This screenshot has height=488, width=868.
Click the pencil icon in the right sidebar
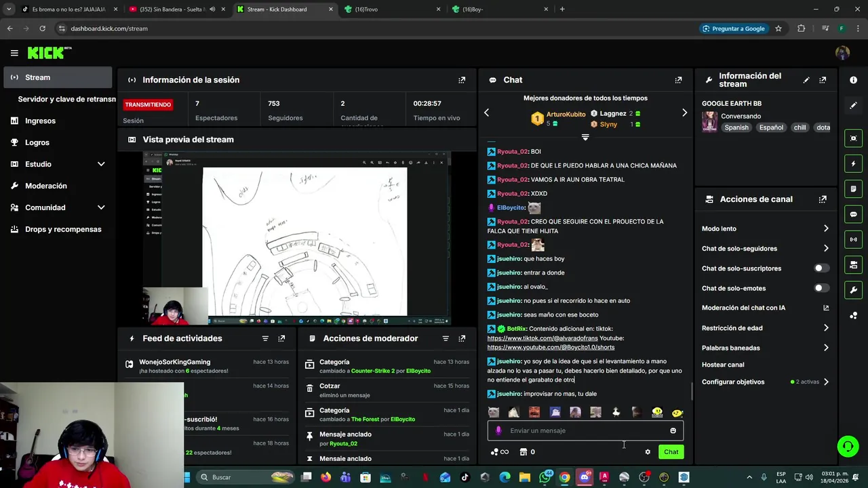(853, 106)
